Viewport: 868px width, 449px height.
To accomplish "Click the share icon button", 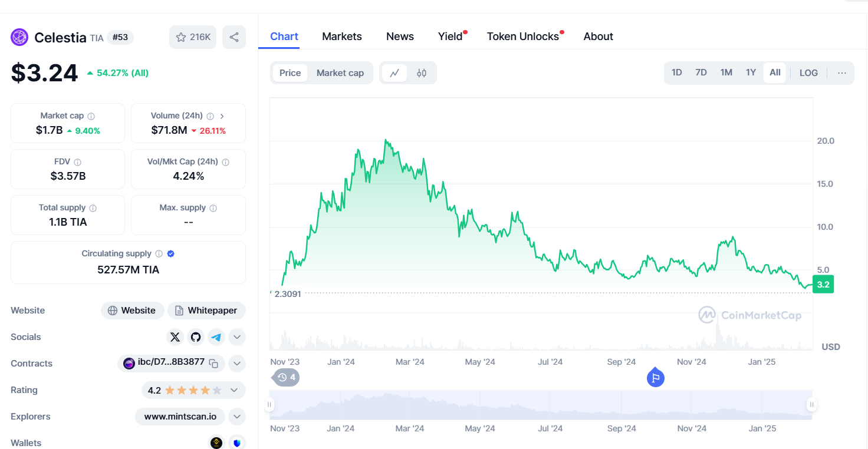I will tap(234, 37).
